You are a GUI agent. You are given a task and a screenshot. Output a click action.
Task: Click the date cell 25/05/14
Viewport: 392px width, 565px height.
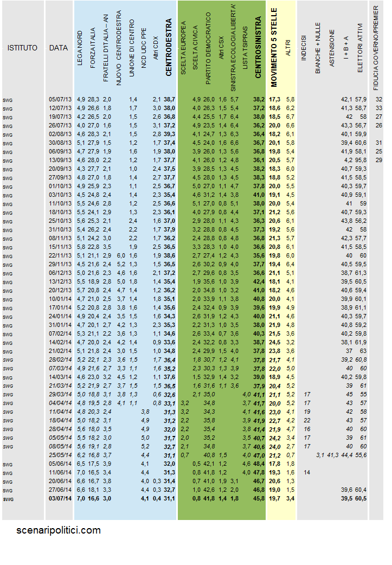(x=60, y=455)
